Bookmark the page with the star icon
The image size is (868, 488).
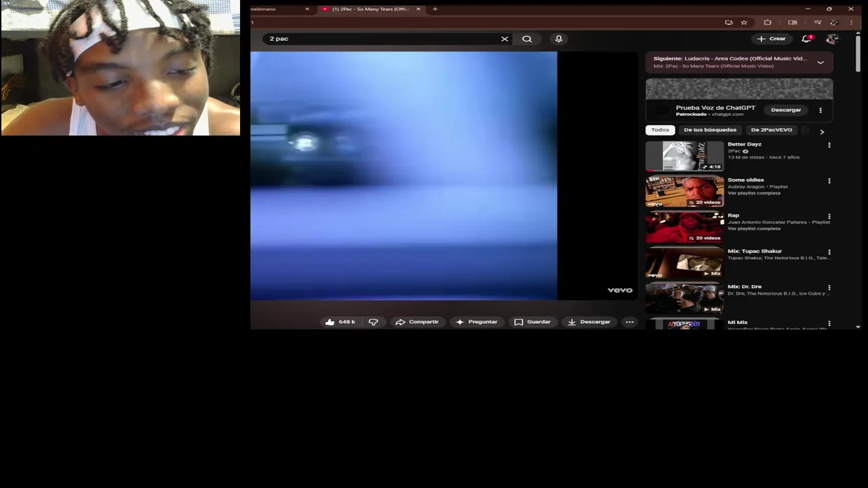[x=744, y=22]
